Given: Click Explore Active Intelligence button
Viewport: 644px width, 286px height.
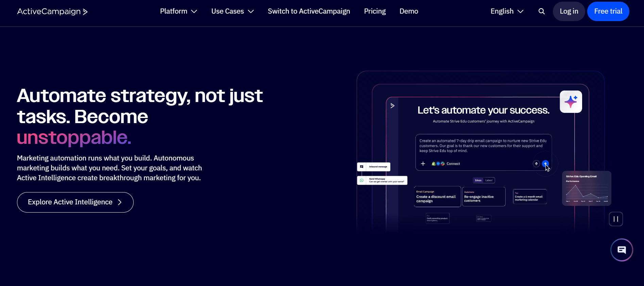Looking at the screenshot, I should tap(75, 202).
